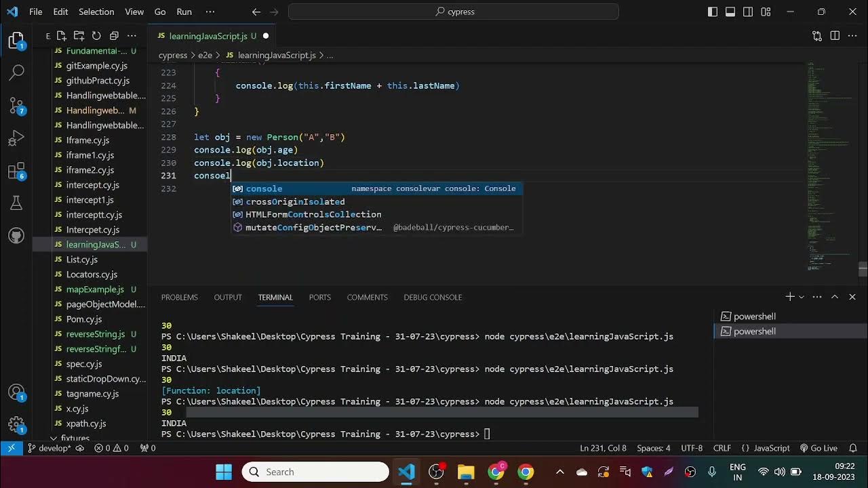Viewport: 868px width, 488px height.
Task: Open the cypress breadcrumb segment
Action: (173, 56)
